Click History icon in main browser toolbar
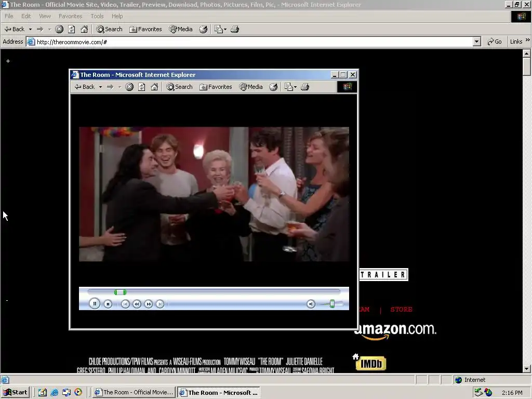 pos(203,29)
